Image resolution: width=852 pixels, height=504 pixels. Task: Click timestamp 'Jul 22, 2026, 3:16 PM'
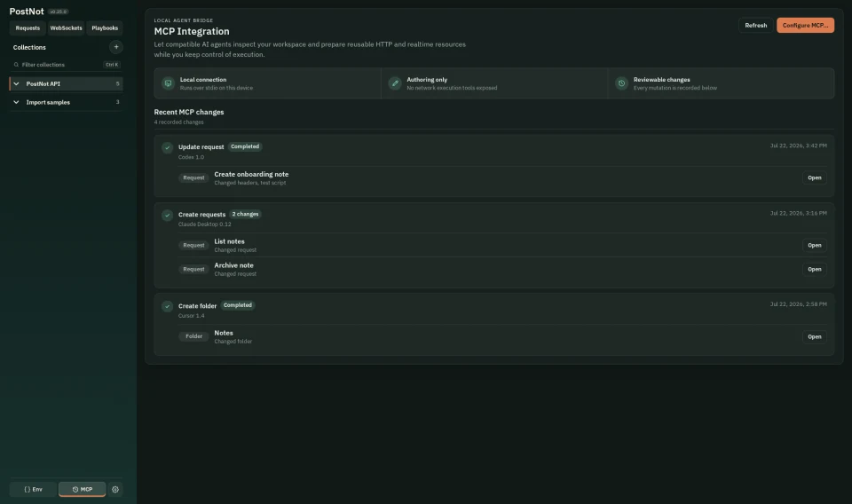tap(798, 213)
